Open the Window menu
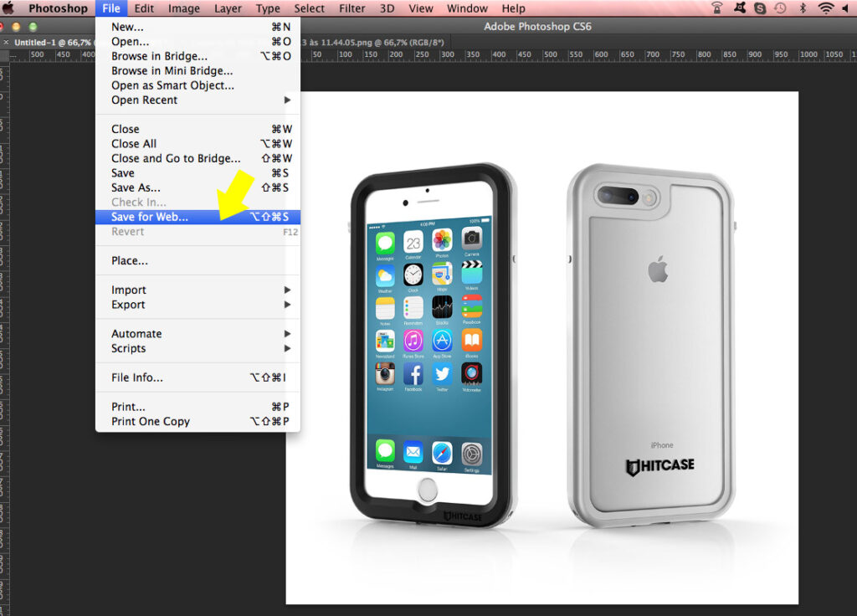The height and width of the screenshot is (616, 857). pyautogui.click(x=467, y=8)
